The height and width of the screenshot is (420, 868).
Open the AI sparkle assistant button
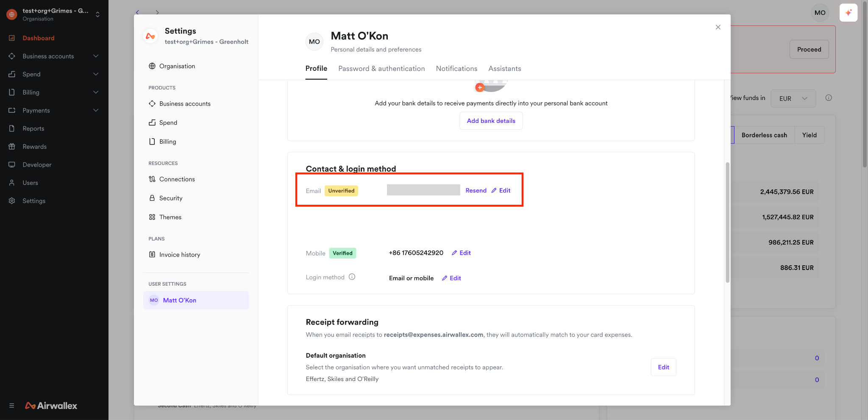pos(849,13)
